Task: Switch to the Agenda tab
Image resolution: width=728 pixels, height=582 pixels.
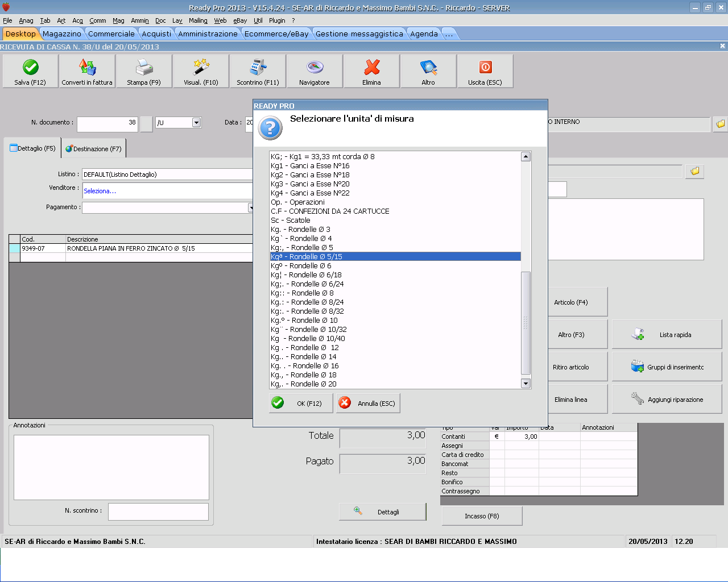Action: 424,34
